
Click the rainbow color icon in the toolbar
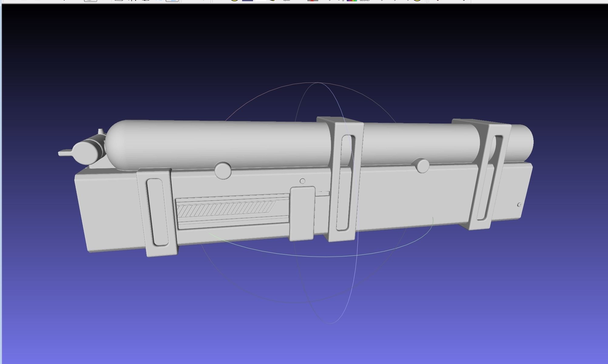tap(352, 1)
